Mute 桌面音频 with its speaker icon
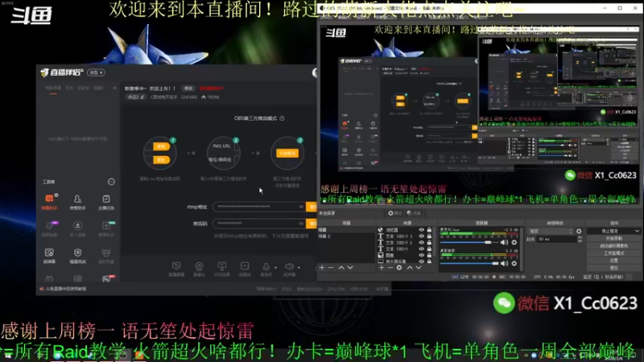Screen dimensions: 644x362 point(505,264)
